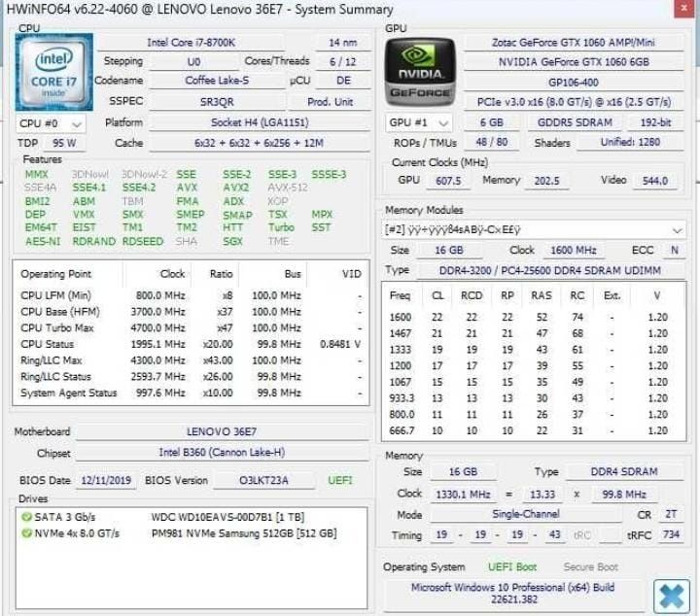This screenshot has height=616, width=700.
Task: Click the BIOS Version O3LKT23A field
Action: [x=263, y=480]
